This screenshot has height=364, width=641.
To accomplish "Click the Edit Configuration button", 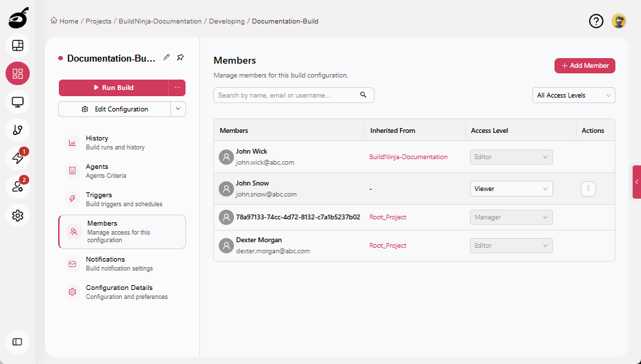I will click(114, 109).
